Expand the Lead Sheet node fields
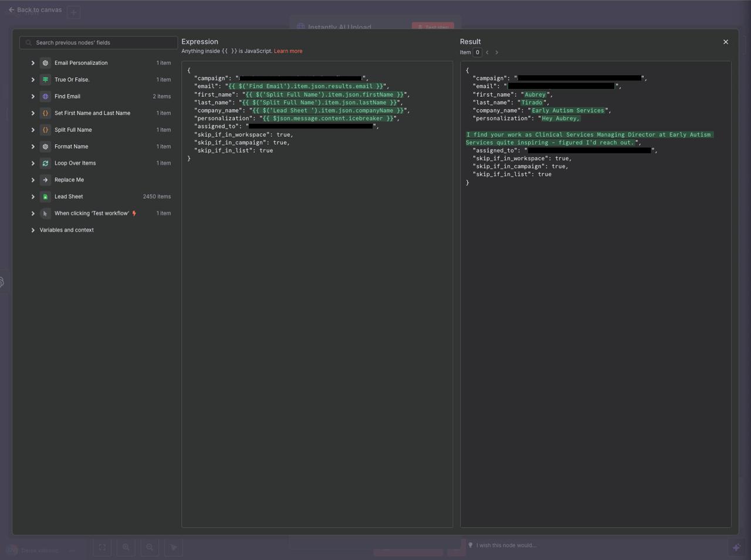The height and width of the screenshot is (560, 751). [x=33, y=196]
